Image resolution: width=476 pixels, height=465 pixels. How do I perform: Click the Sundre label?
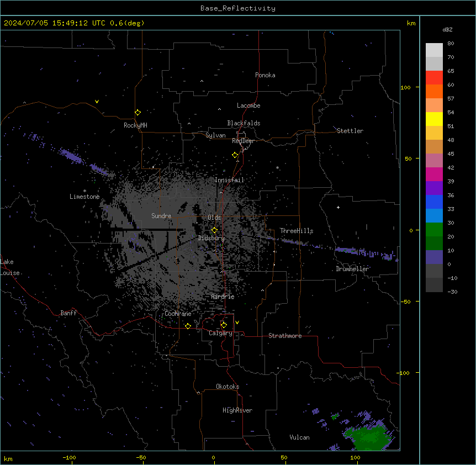pos(161,216)
